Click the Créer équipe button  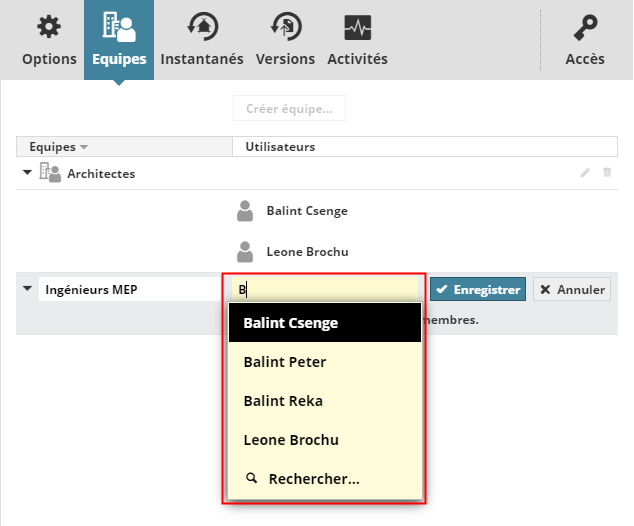tap(289, 108)
